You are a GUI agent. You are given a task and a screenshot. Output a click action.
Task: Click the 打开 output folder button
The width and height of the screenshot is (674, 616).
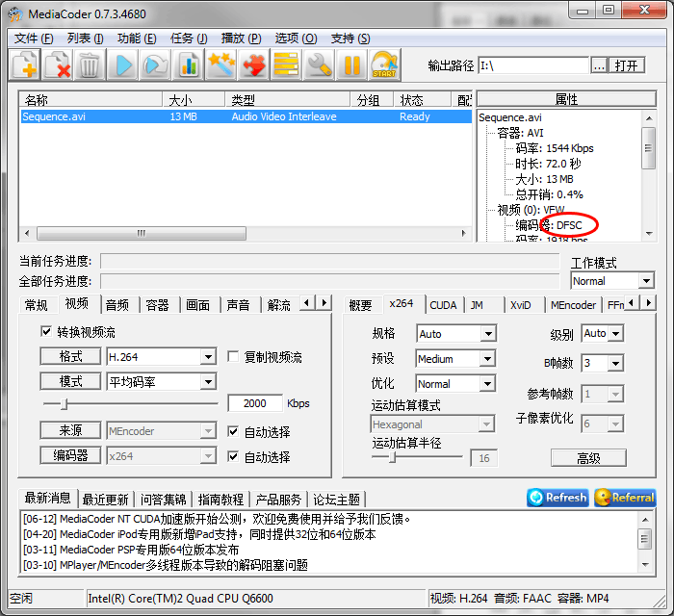(626, 65)
